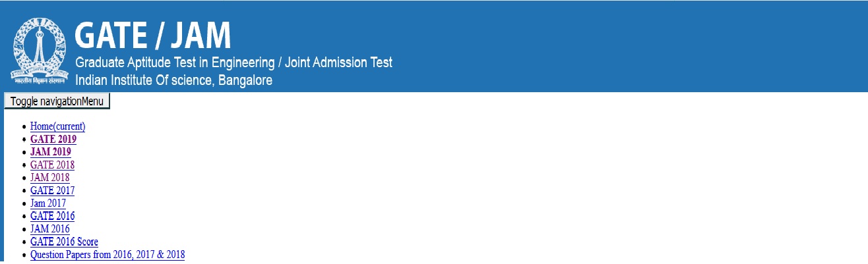View the GATE 2016 Score page
The width and height of the screenshot is (868, 264).
(64, 242)
